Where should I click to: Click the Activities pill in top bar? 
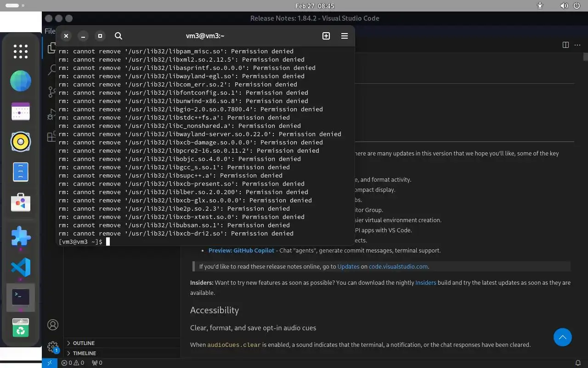tap(16, 6)
